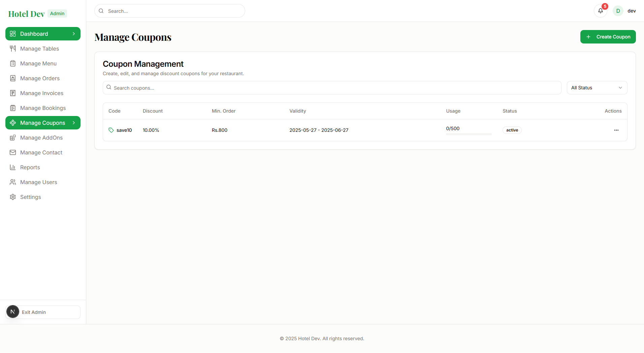Click the user avatar D icon
Screen dimensions: 644x353
tap(618, 11)
